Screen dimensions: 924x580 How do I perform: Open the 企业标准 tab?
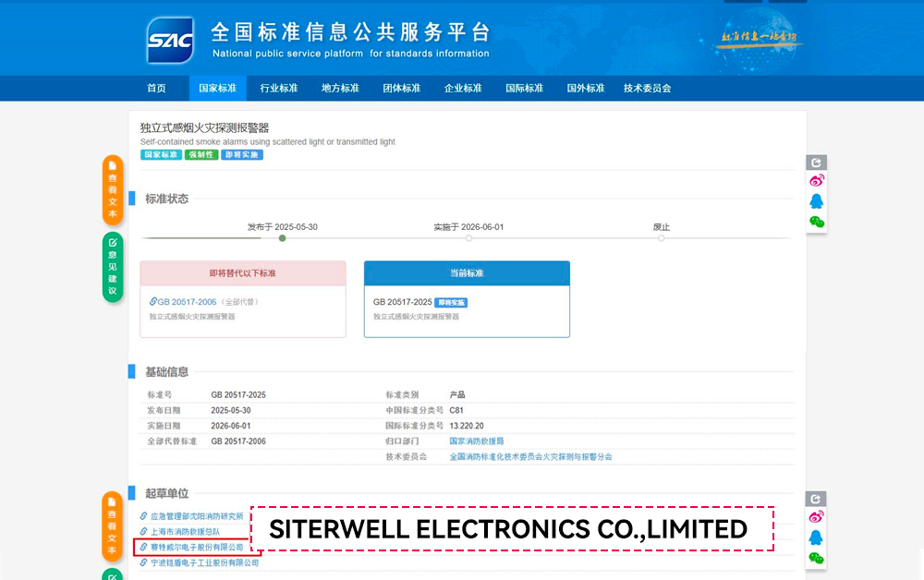(x=463, y=89)
